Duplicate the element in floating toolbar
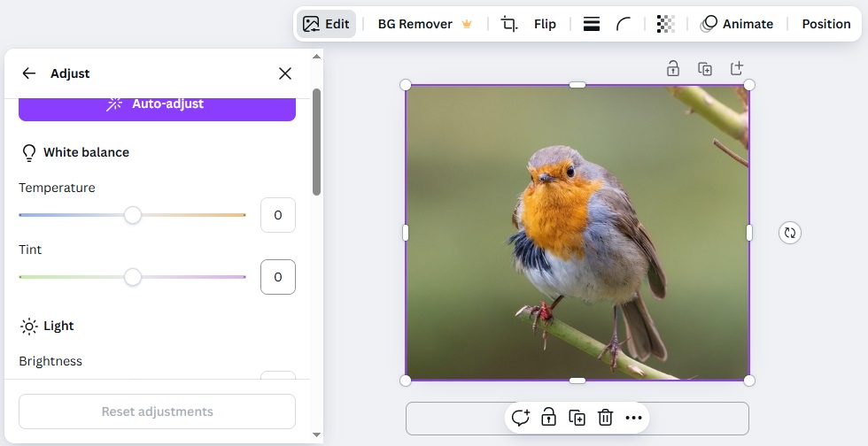Viewport: 868px width, 446px height. point(577,417)
